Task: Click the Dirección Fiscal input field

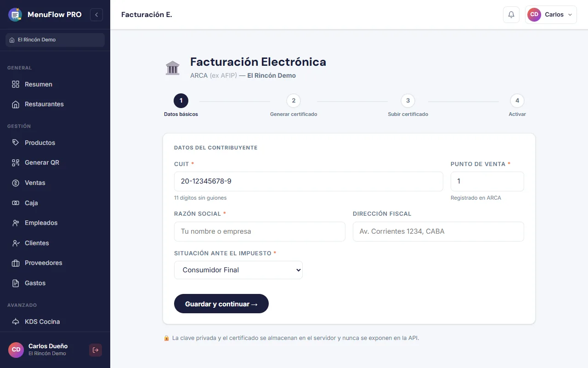Action: pyautogui.click(x=438, y=231)
